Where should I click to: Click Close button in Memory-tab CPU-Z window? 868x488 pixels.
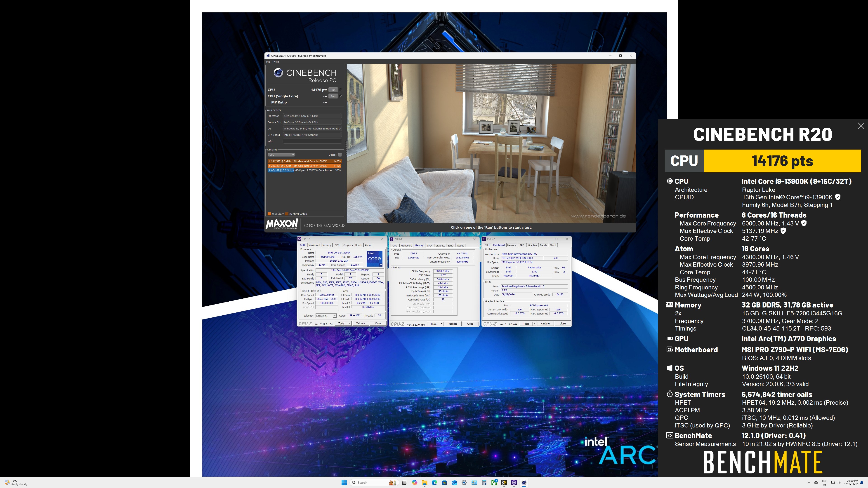470,324
